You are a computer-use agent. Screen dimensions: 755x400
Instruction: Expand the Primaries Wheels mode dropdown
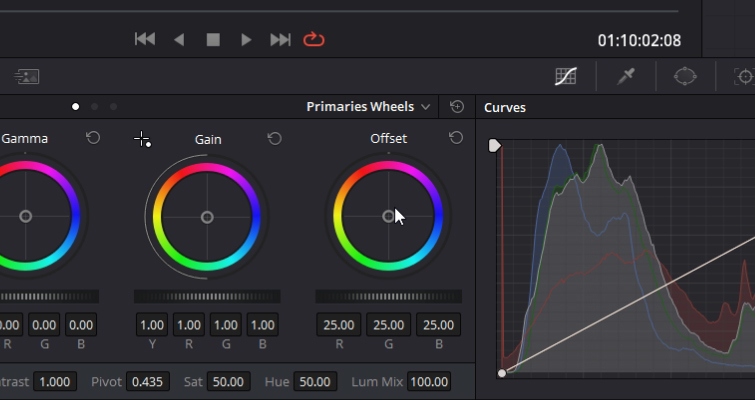tap(368, 107)
